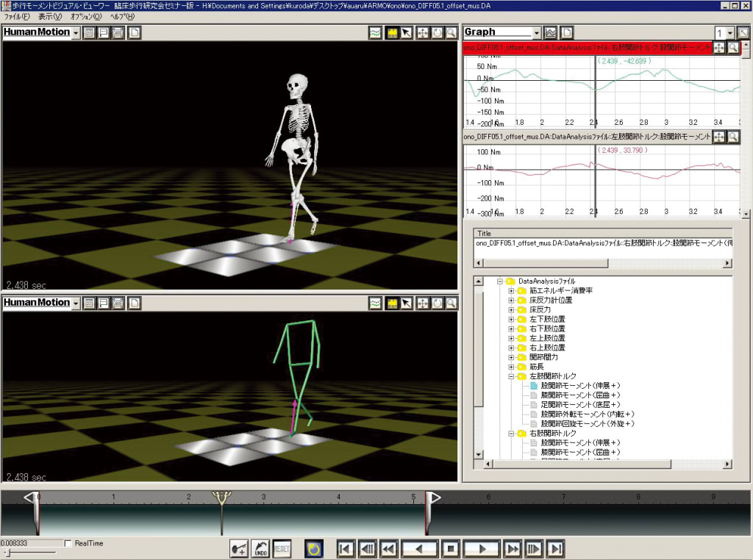Toggle the yellow loop playback button
This screenshot has width=753, height=560.
[315, 548]
